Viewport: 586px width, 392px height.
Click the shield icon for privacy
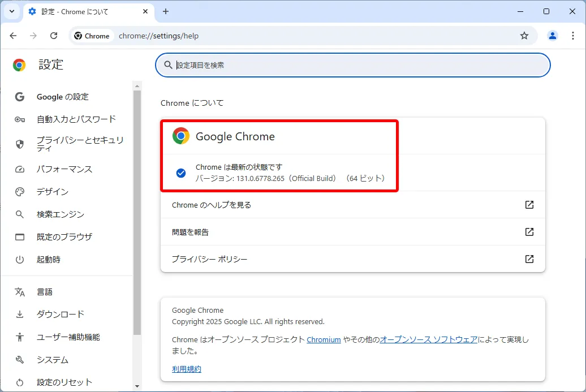[20, 144]
